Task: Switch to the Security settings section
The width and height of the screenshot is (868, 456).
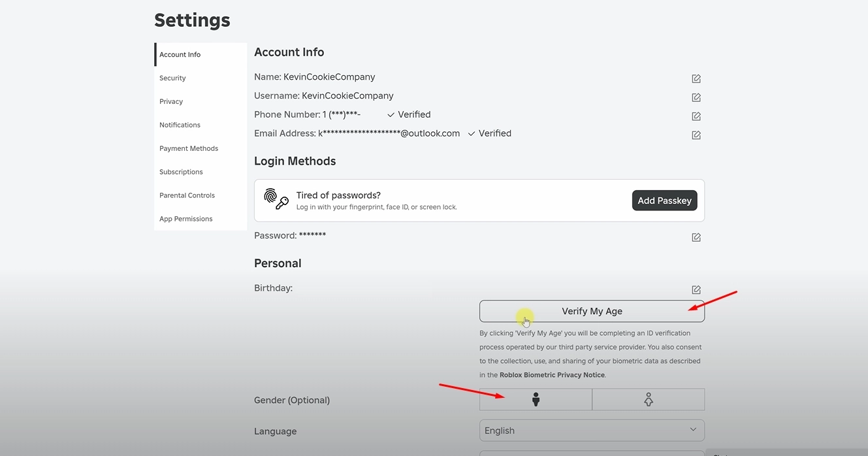Action: pos(172,78)
